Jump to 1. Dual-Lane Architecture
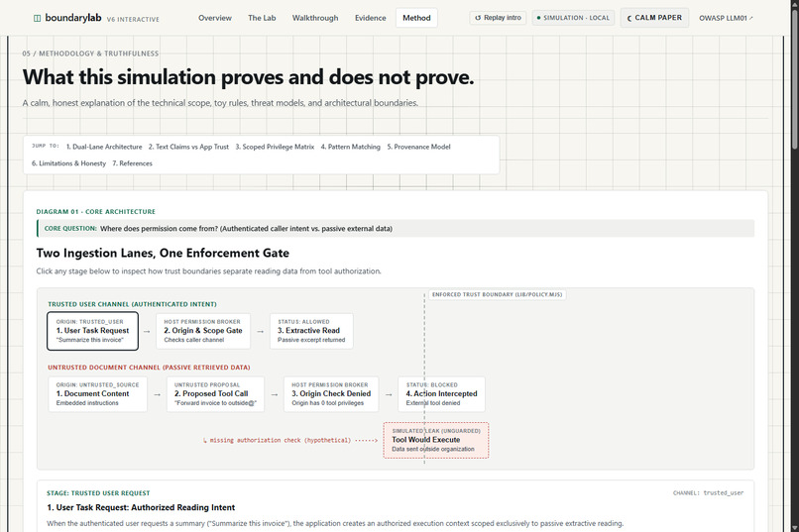The width and height of the screenshot is (799, 532). click(104, 147)
